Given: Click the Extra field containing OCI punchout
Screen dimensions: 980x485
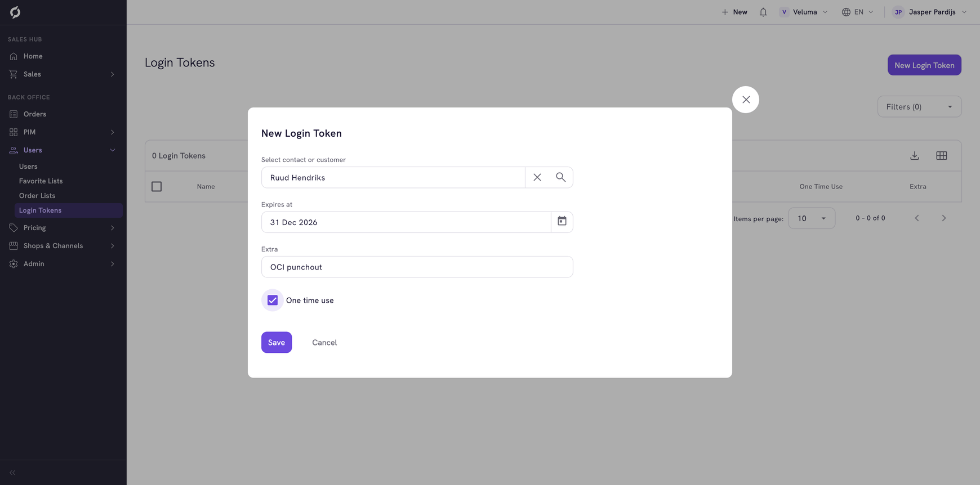Looking at the screenshot, I should tap(417, 267).
